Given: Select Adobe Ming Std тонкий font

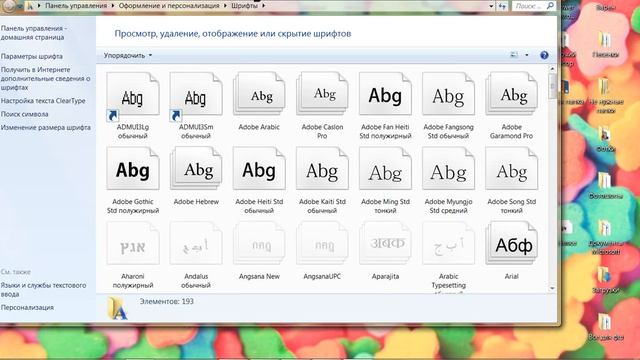Looking at the screenshot, I should click(x=385, y=169).
